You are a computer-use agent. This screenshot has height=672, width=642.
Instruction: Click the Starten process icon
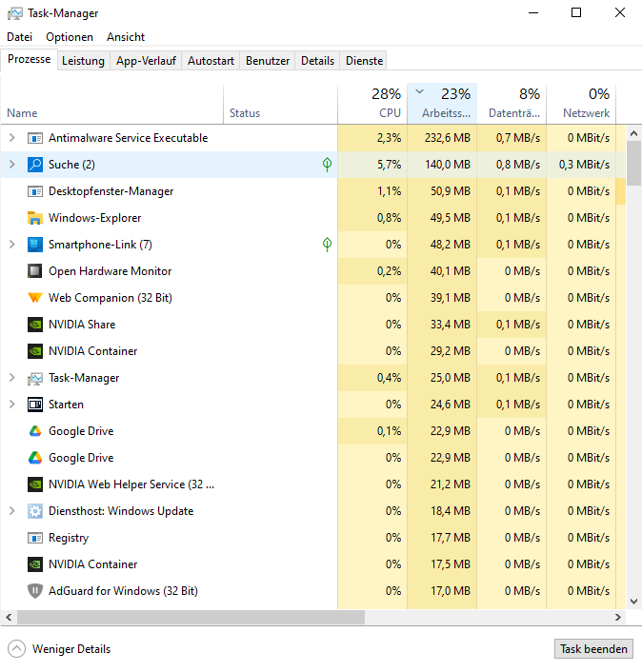click(34, 405)
